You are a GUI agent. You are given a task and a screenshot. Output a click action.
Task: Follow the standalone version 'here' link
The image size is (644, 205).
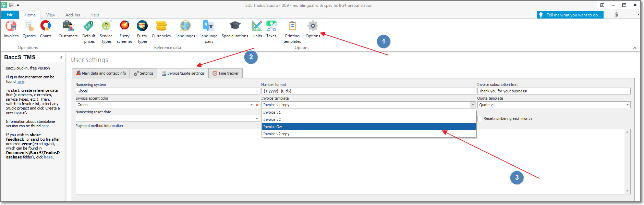pyautogui.click(x=46, y=126)
